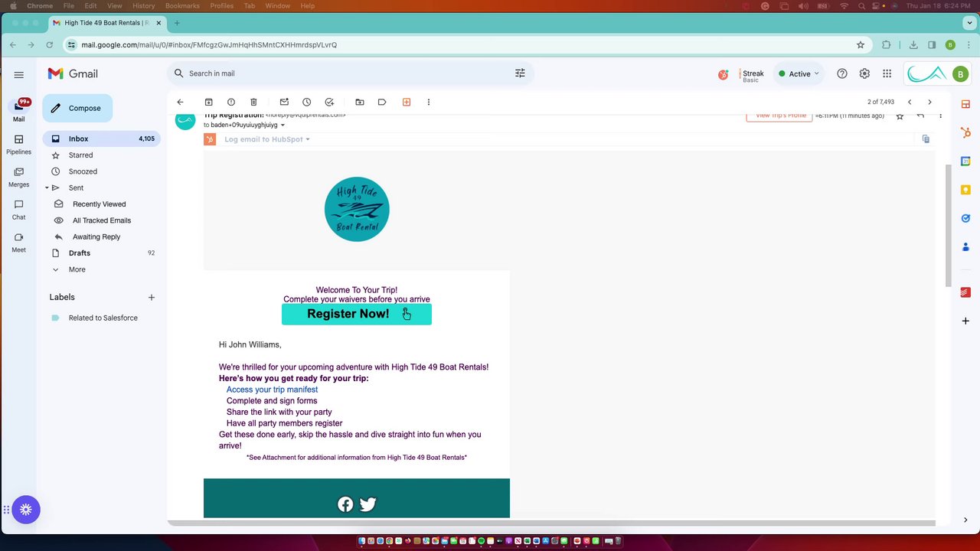Open All Tracked Emails
Viewport: 980px width, 551px height.
(x=102, y=220)
